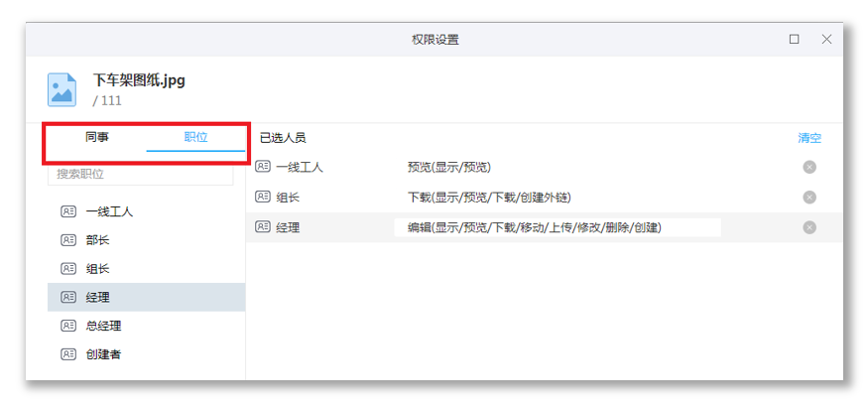Viewport: 868px width, 408px height.
Task: Remove 组长 from selected members
Action: coord(809,198)
